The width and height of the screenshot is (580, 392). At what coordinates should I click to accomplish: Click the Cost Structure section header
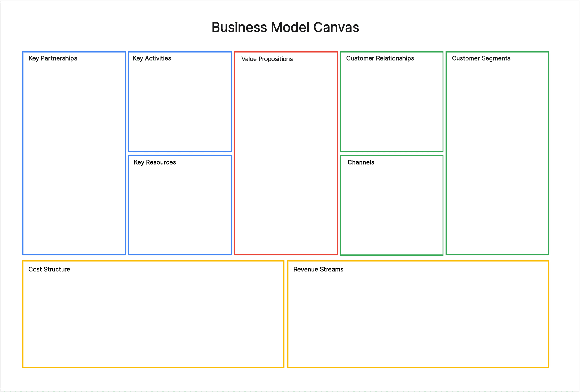click(x=49, y=269)
